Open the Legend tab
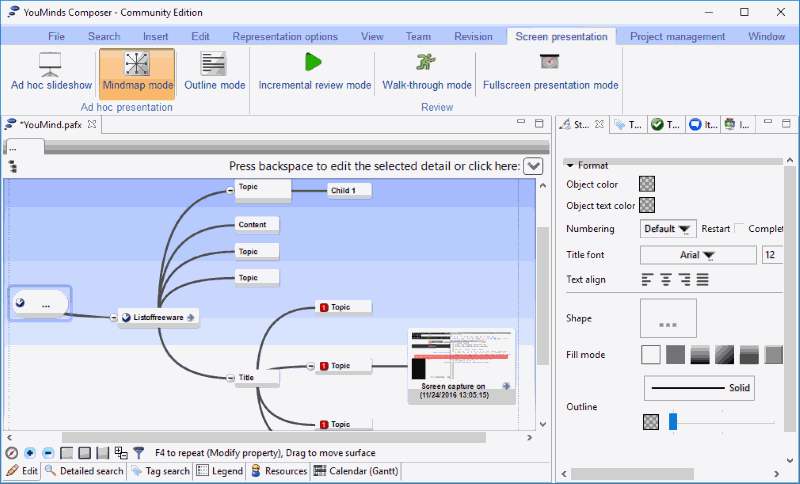The width and height of the screenshot is (800, 484). [x=220, y=471]
